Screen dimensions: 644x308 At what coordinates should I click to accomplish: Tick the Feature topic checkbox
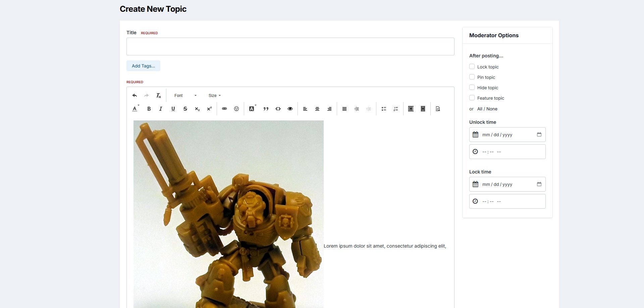pyautogui.click(x=472, y=98)
